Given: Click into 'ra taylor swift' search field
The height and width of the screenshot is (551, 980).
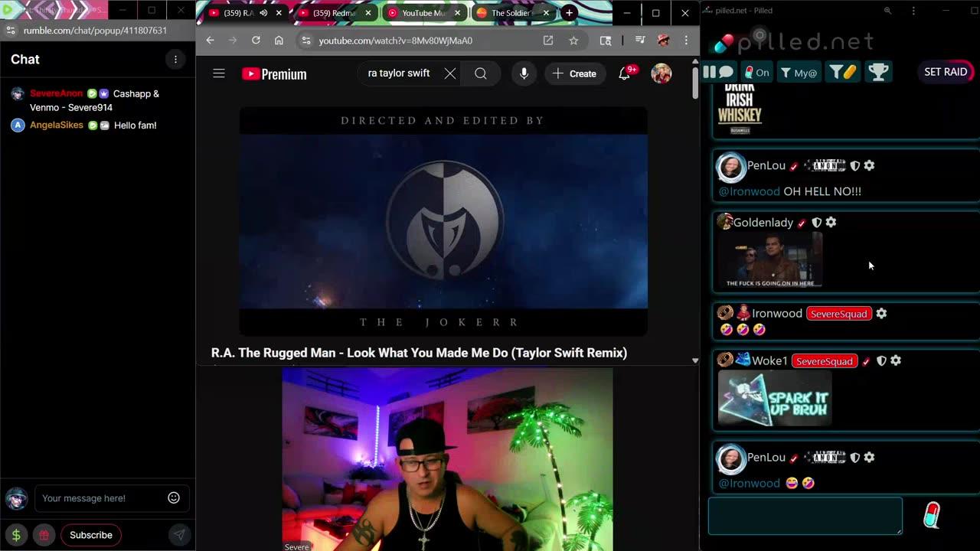Looking at the screenshot, I should [x=399, y=73].
